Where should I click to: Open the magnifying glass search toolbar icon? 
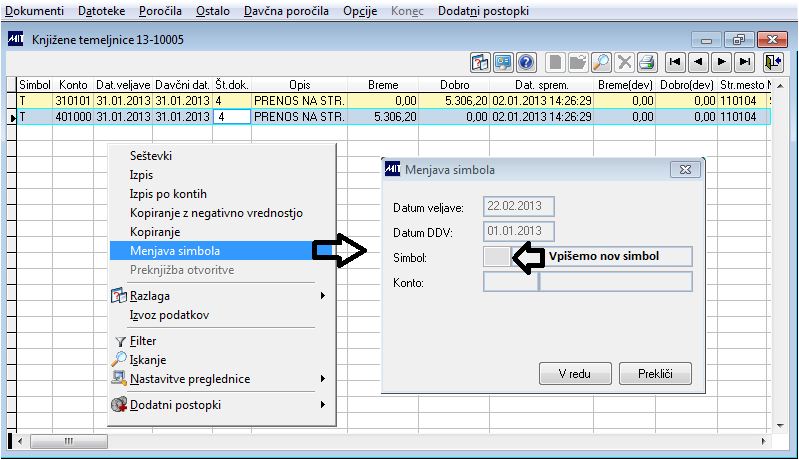coord(601,62)
